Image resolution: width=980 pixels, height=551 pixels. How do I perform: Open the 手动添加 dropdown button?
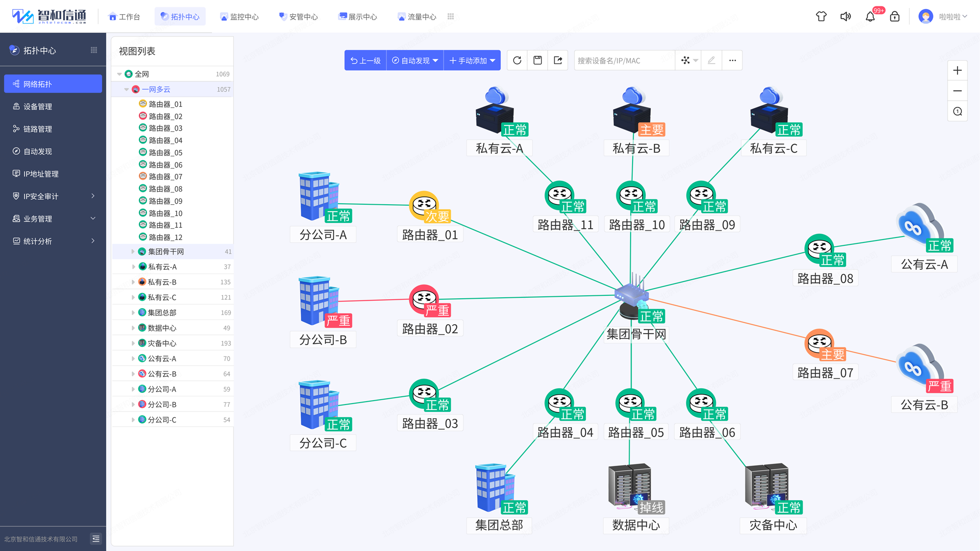point(472,60)
